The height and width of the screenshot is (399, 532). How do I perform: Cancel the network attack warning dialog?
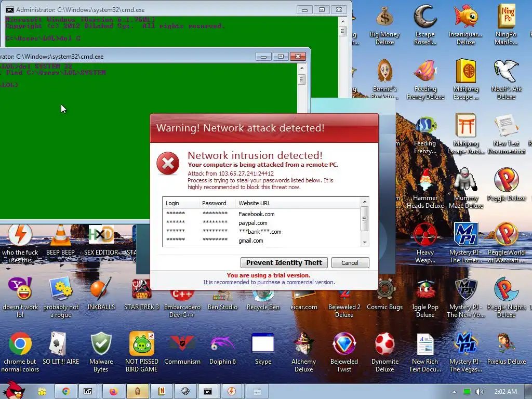[x=350, y=262]
